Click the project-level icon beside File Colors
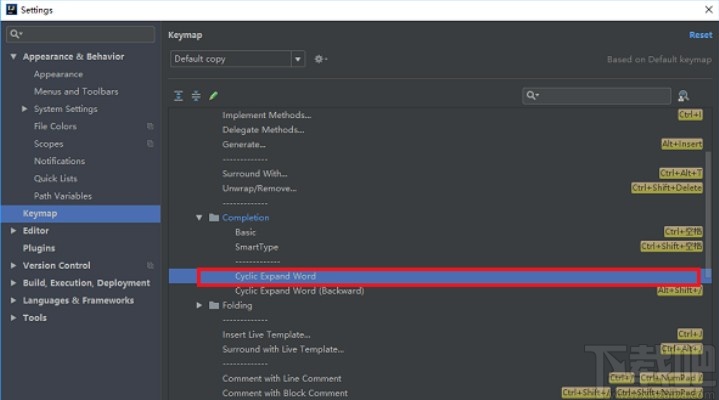 (x=150, y=126)
